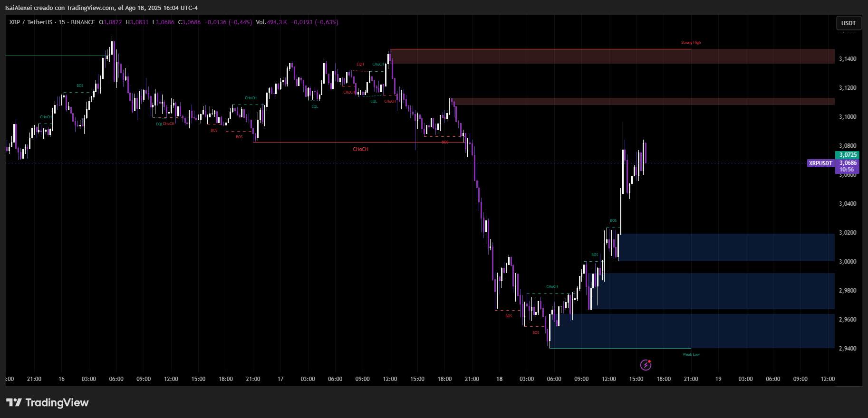Click the TradingView wordmark text

tap(57, 403)
